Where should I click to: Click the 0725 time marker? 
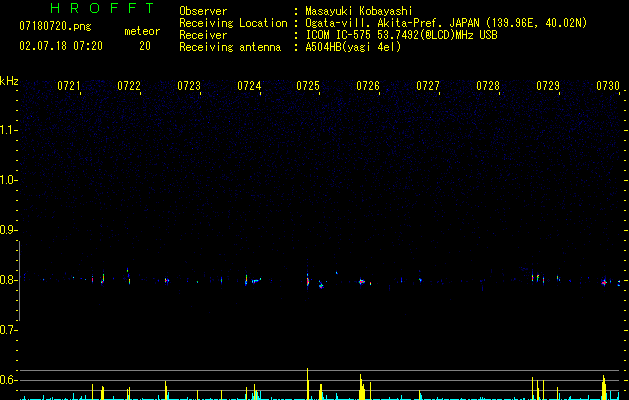308,86
